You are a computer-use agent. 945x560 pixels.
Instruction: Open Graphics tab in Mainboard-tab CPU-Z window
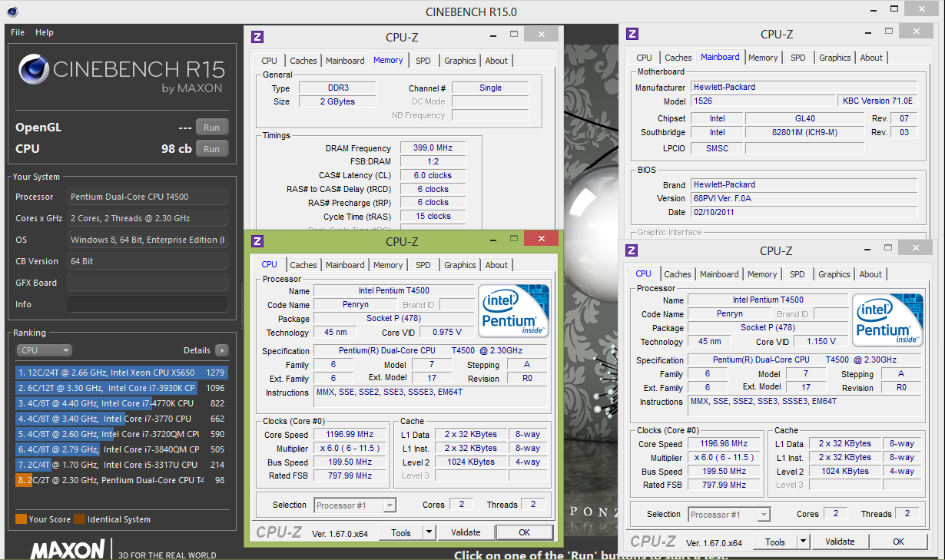[835, 58]
